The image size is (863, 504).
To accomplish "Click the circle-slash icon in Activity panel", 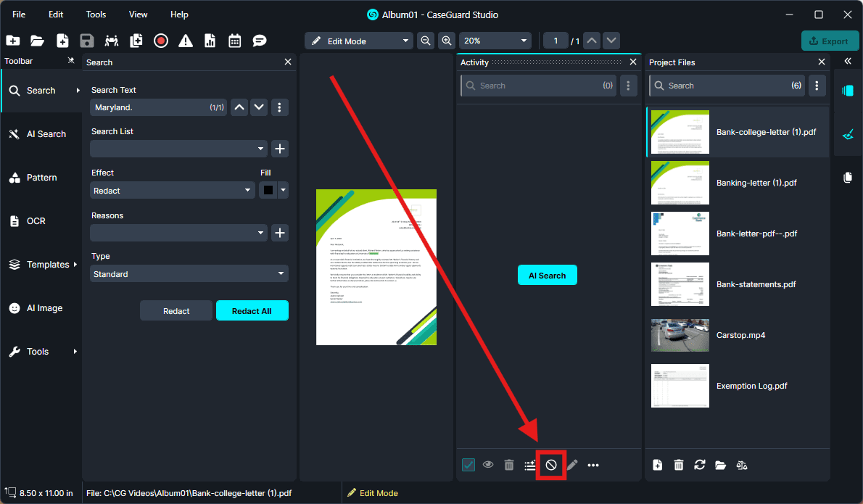I will [x=551, y=465].
